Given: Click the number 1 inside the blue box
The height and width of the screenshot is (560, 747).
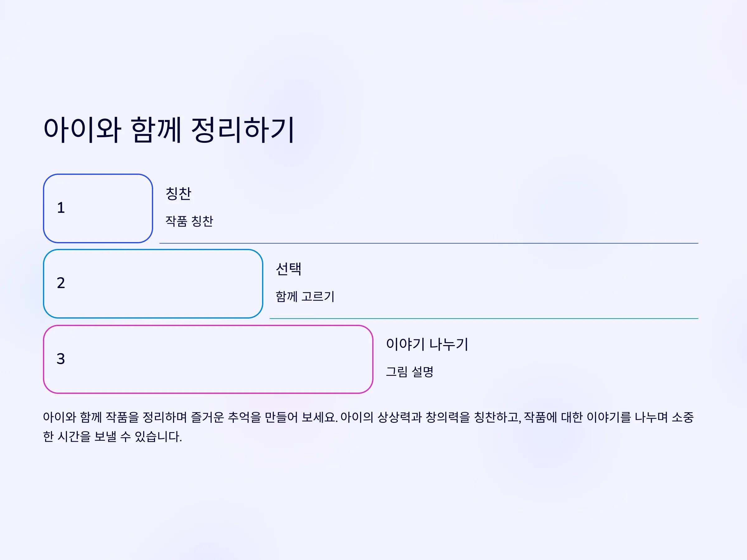Looking at the screenshot, I should pos(61,208).
